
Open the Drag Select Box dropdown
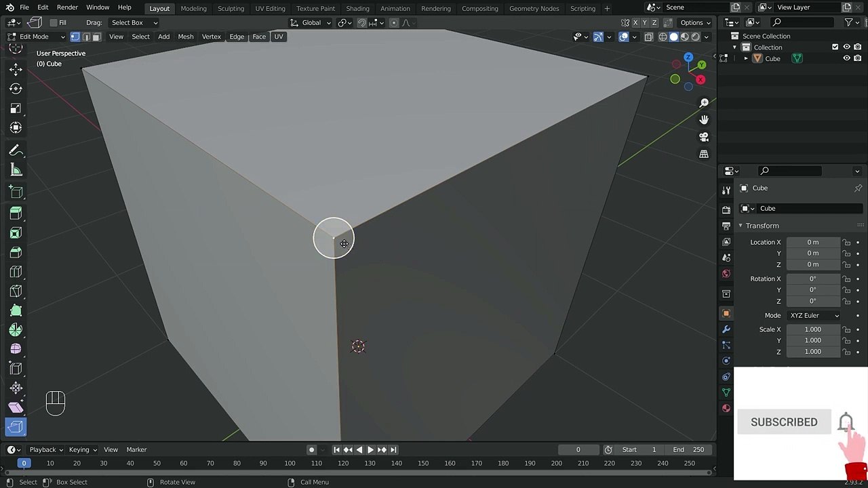134,22
